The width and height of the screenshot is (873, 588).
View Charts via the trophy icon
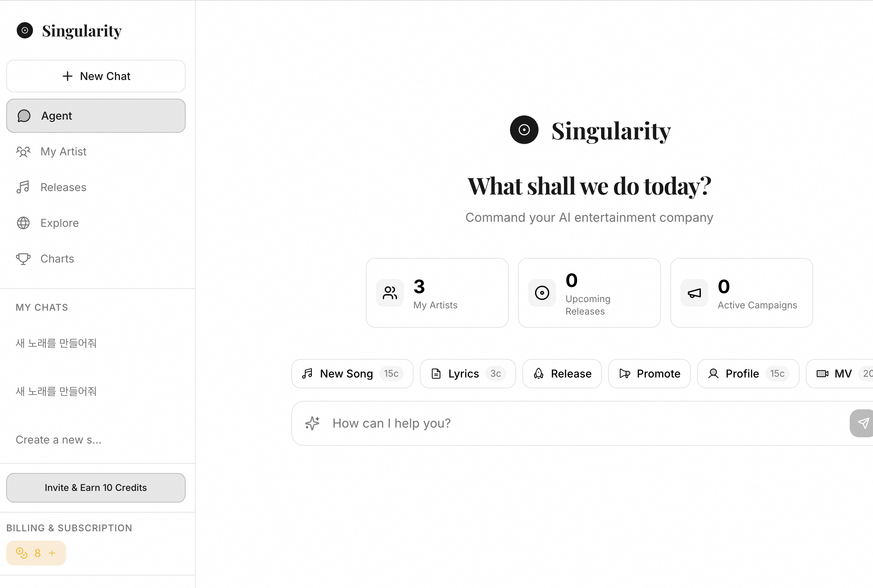23,259
